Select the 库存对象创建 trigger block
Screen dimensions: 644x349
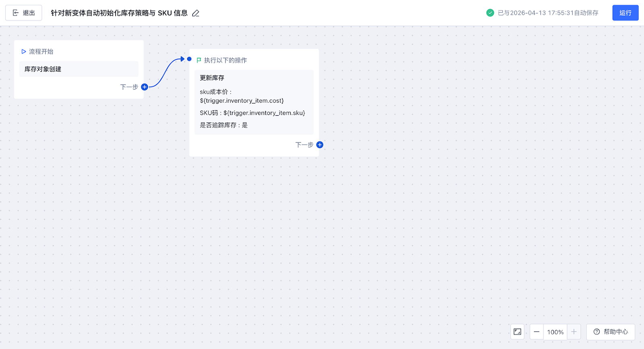pyautogui.click(x=78, y=69)
